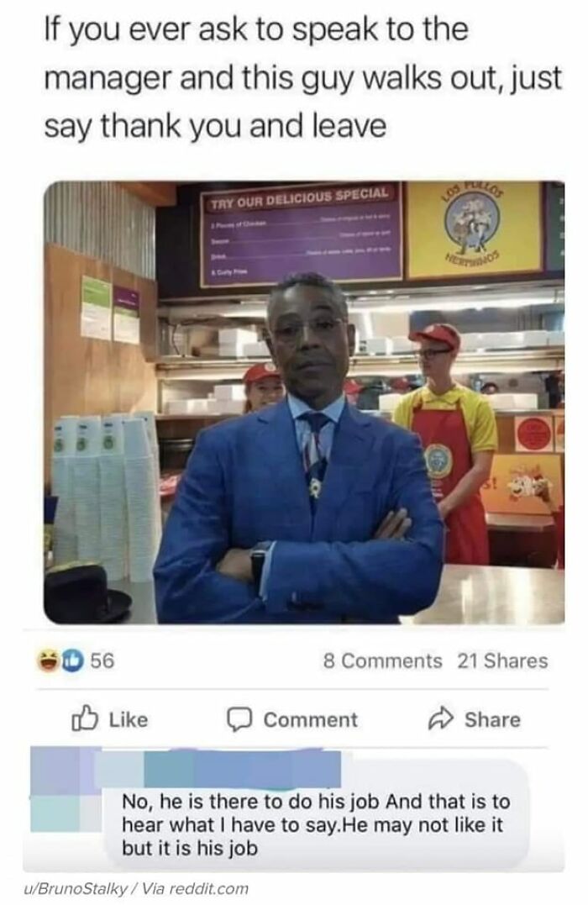Open the 8 Comments link

point(382,660)
